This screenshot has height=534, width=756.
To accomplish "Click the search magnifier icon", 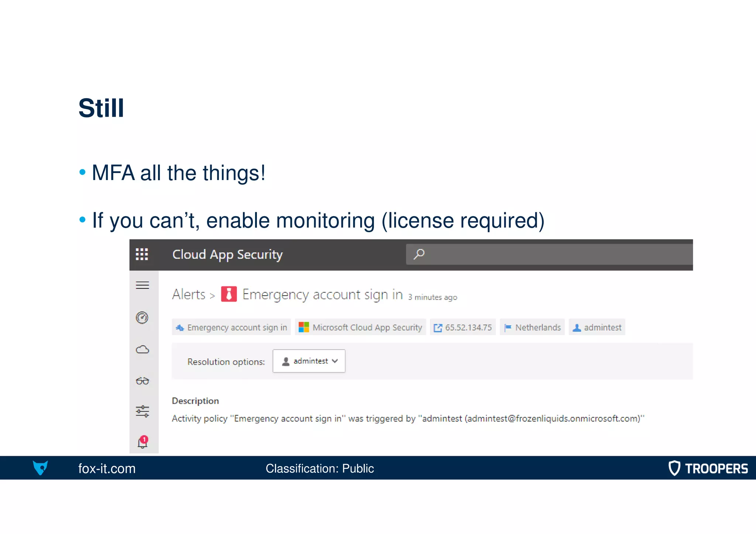I will pos(419,254).
